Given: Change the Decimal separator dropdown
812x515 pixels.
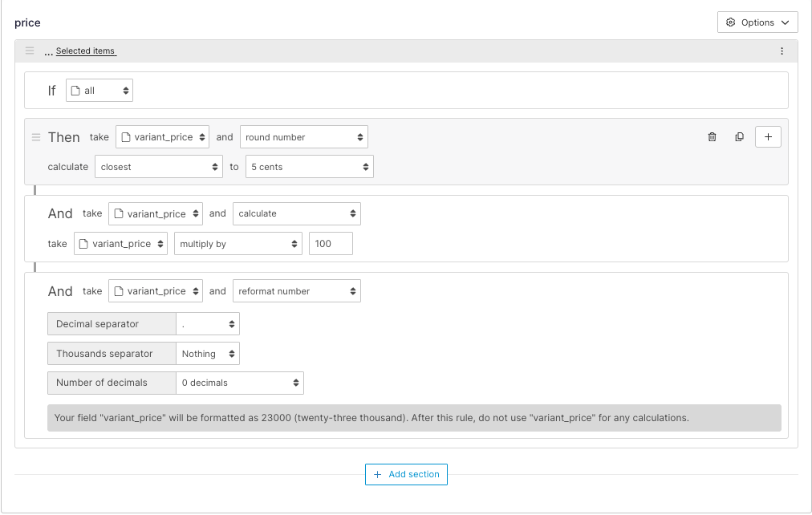Looking at the screenshot, I should pos(207,324).
